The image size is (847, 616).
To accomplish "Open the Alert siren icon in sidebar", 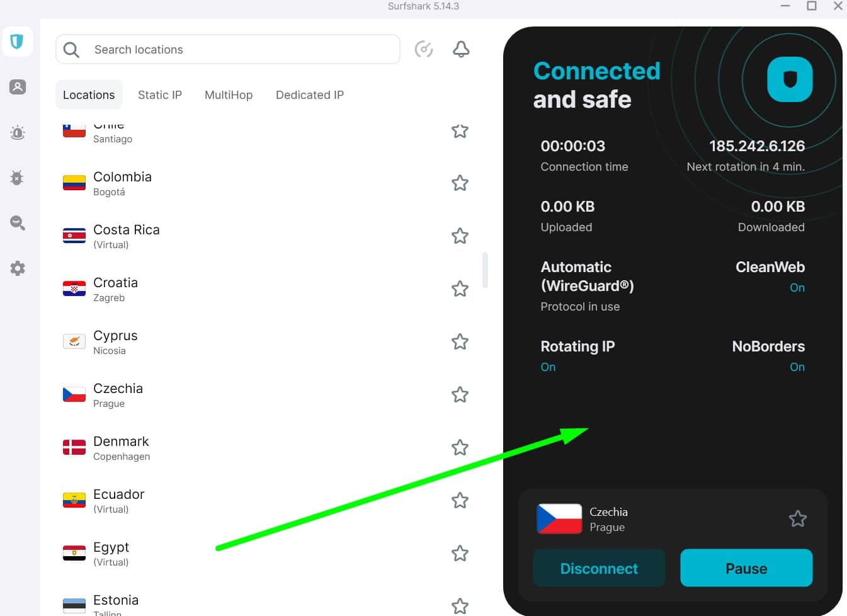I will pyautogui.click(x=18, y=132).
